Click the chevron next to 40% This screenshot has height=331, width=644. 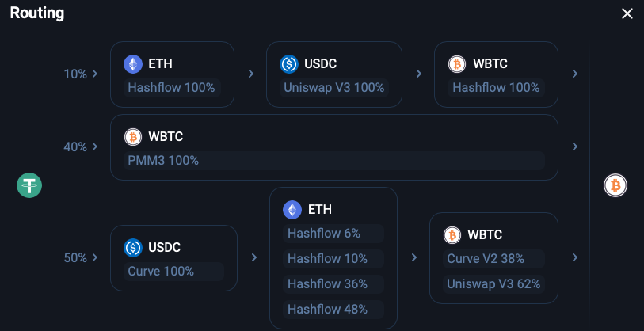95,146
